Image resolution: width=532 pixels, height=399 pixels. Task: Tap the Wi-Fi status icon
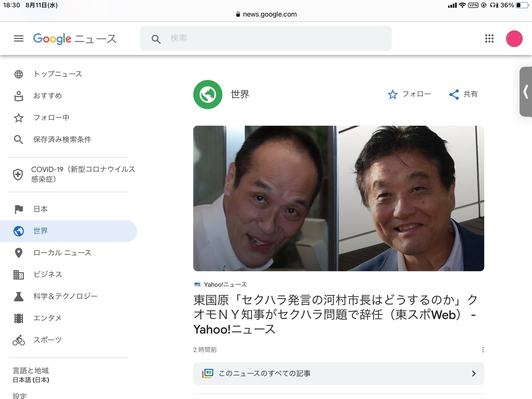462,5
